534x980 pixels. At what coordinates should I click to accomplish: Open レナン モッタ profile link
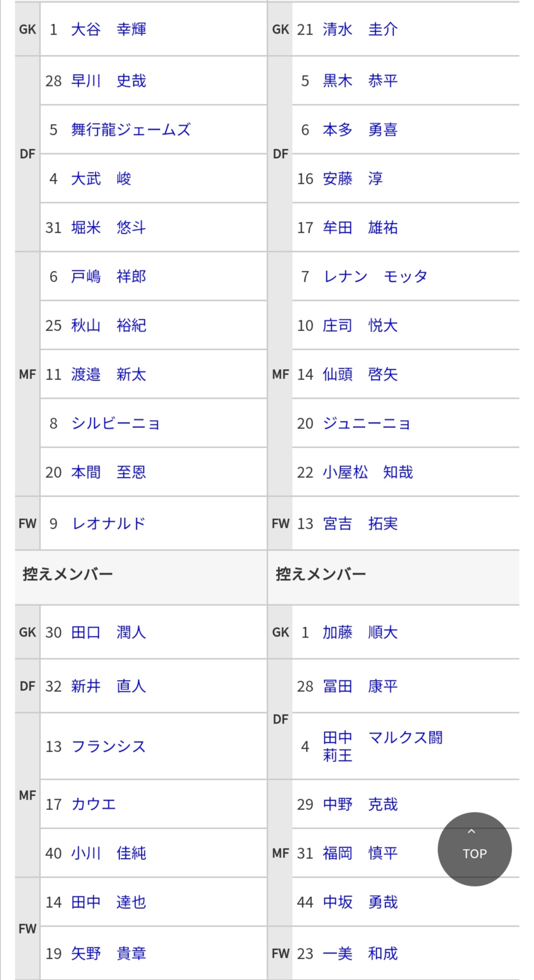click(x=375, y=276)
